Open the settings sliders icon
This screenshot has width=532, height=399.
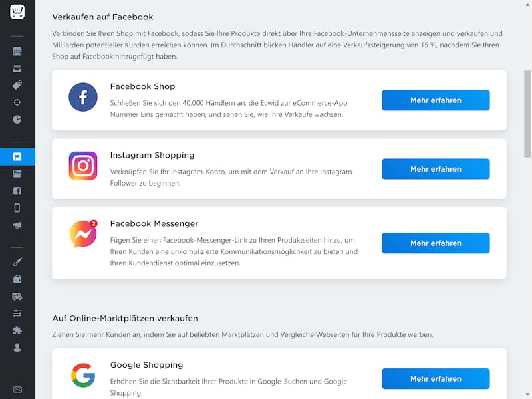[17, 313]
